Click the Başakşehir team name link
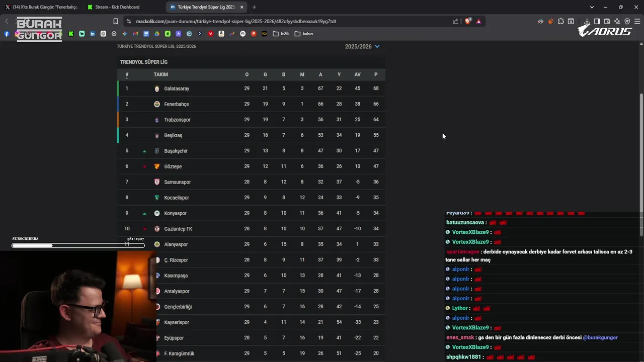Image resolution: width=644 pixels, height=362 pixels. (x=176, y=151)
